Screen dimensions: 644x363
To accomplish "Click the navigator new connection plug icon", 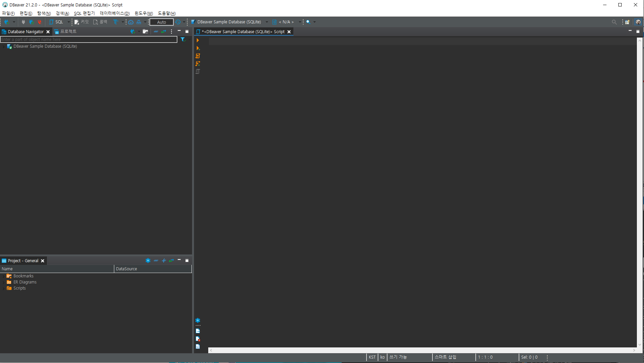I will click(133, 31).
